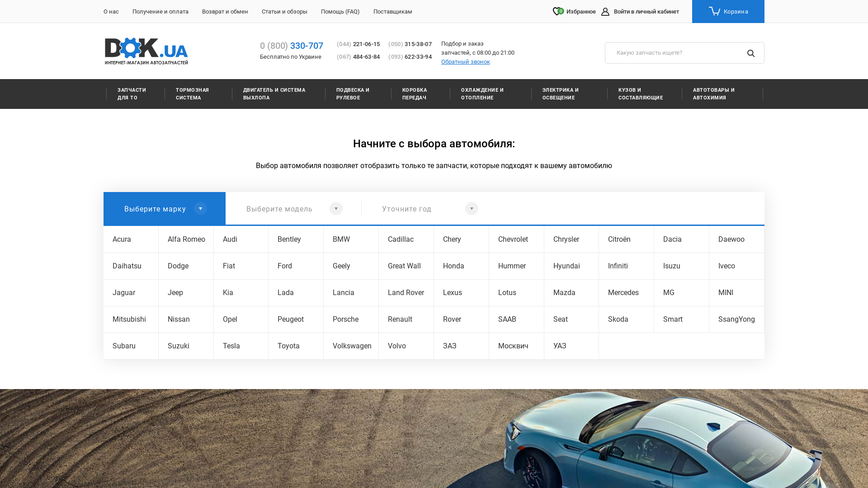Screen dimensions: 868x488
Task: Open 'Электрика и освещение' menu
Action: [x=561, y=94]
